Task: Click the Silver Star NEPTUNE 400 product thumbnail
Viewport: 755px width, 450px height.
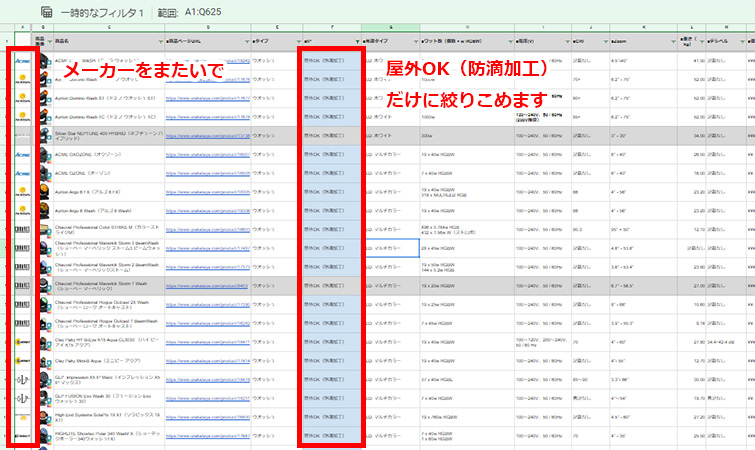Action: tap(44, 135)
